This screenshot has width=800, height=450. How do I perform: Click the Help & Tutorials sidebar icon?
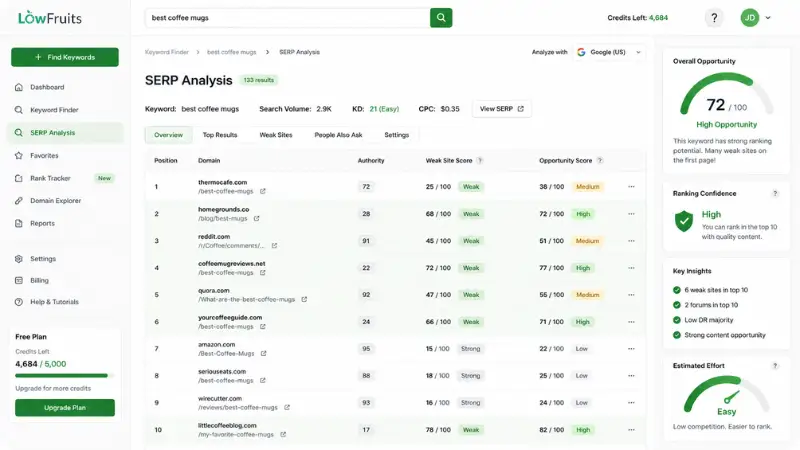[19, 302]
